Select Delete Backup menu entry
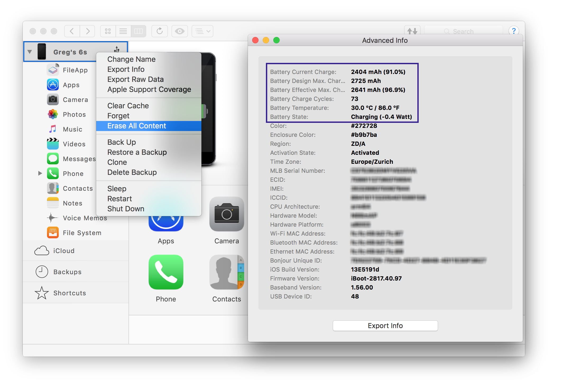Image resolution: width=563 pixels, height=392 pixels. (x=149, y=172)
